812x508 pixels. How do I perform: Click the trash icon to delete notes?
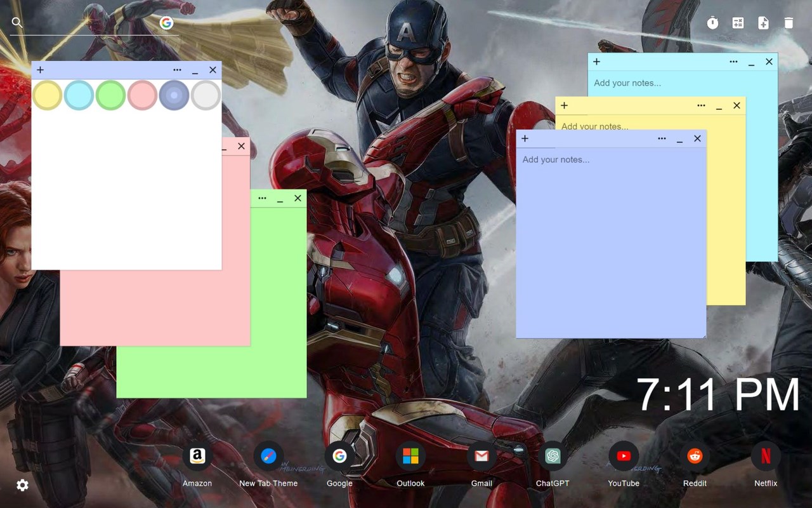(789, 23)
